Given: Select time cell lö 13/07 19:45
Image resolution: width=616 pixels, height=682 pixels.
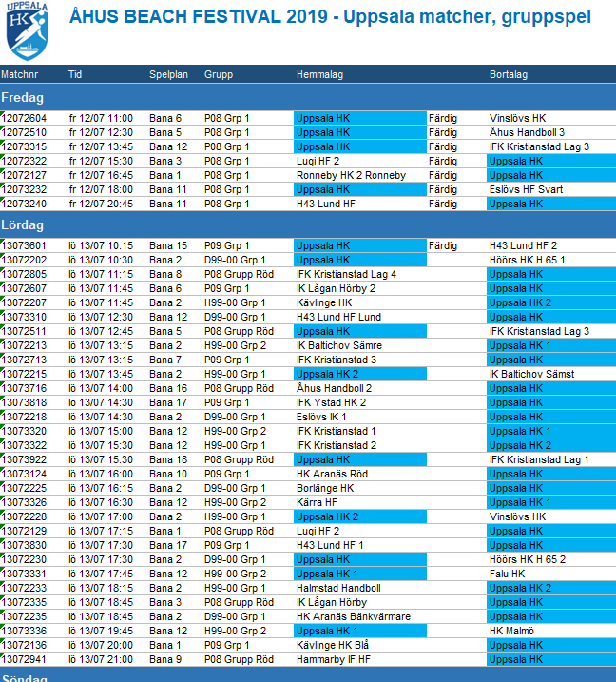Looking at the screenshot, I should (x=101, y=631).
